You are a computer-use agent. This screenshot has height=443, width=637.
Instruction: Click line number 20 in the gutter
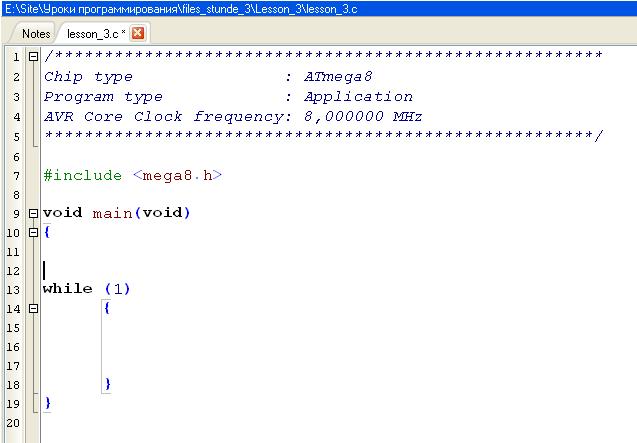click(13, 423)
